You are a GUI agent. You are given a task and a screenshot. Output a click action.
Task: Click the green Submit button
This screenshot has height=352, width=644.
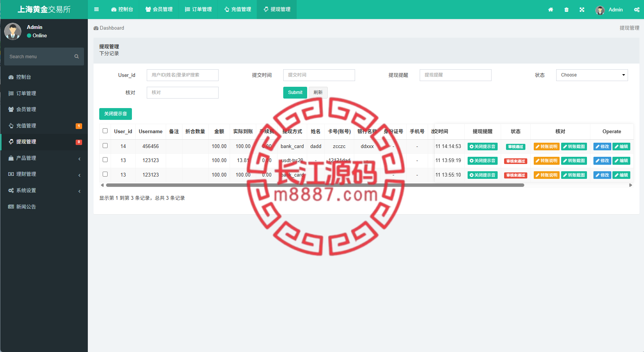[295, 92]
